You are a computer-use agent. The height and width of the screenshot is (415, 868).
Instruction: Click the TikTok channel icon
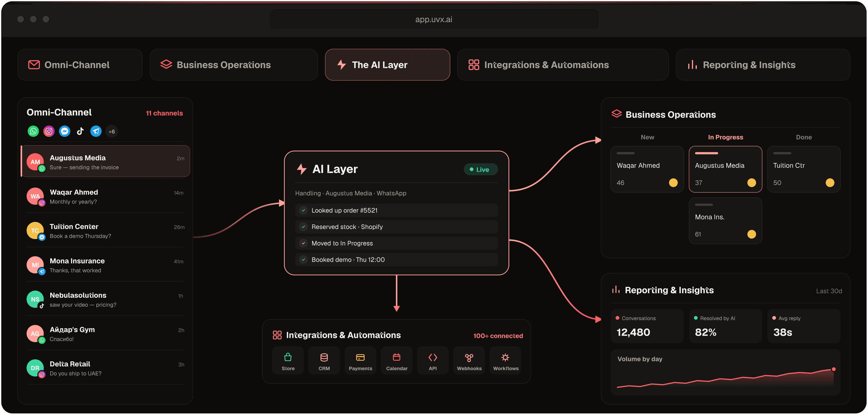[80, 131]
